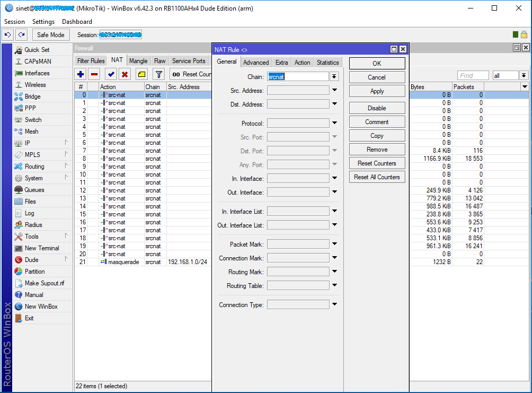Expand the IP submenu
This screenshot has height=393, width=532.
[66, 143]
